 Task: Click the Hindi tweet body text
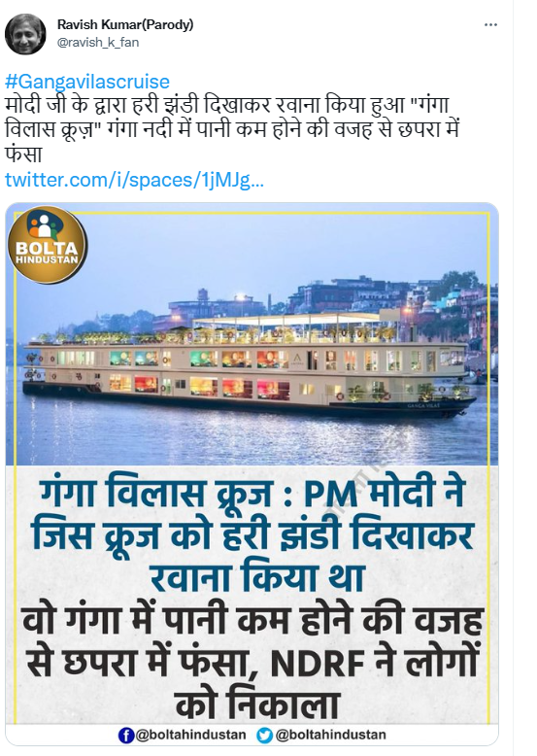(231, 130)
